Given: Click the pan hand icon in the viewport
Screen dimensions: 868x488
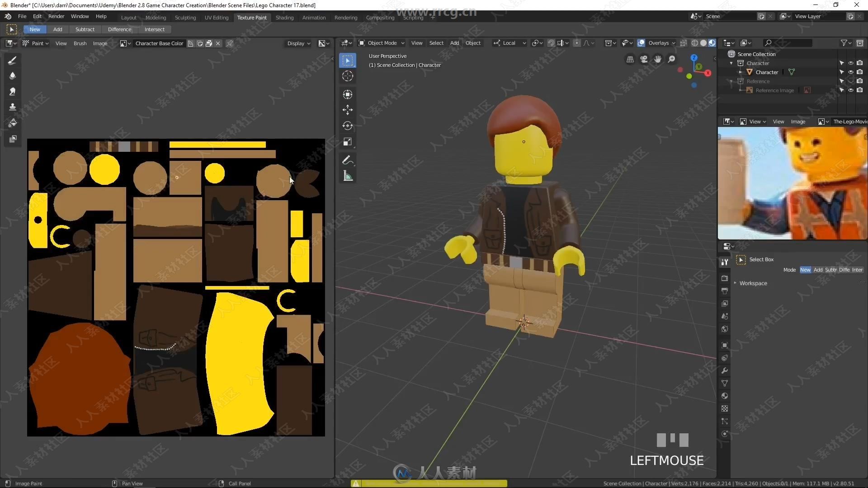Looking at the screenshot, I should tap(658, 59).
